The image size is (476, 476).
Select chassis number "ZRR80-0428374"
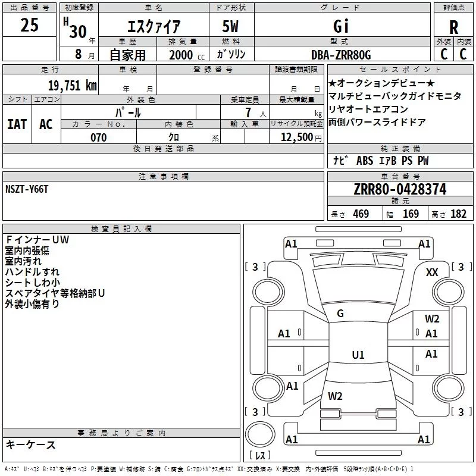400,189
